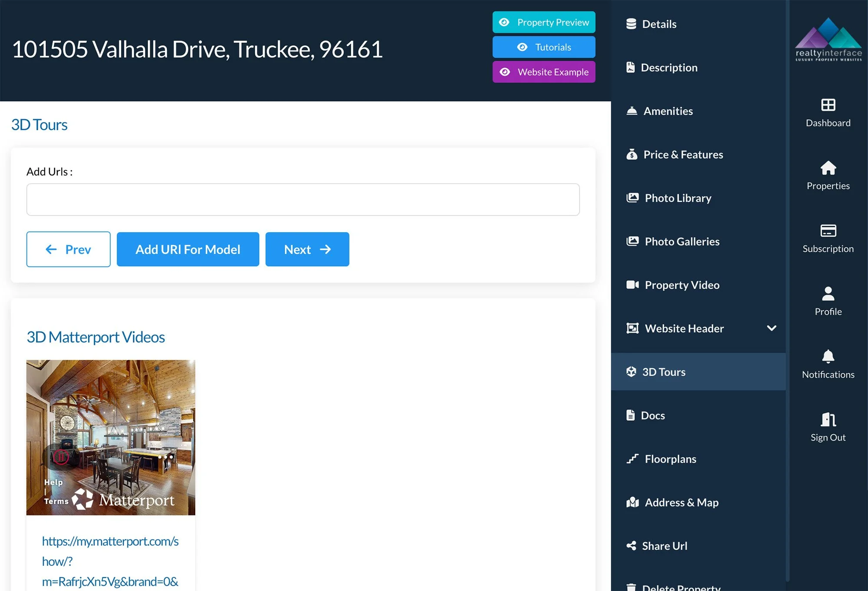
Task: Focus the Add Urls input field
Action: click(302, 200)
